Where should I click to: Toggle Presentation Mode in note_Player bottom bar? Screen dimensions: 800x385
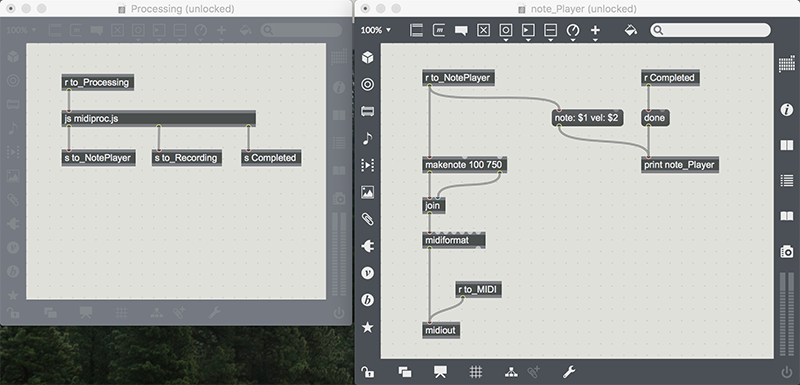point(440,372)
